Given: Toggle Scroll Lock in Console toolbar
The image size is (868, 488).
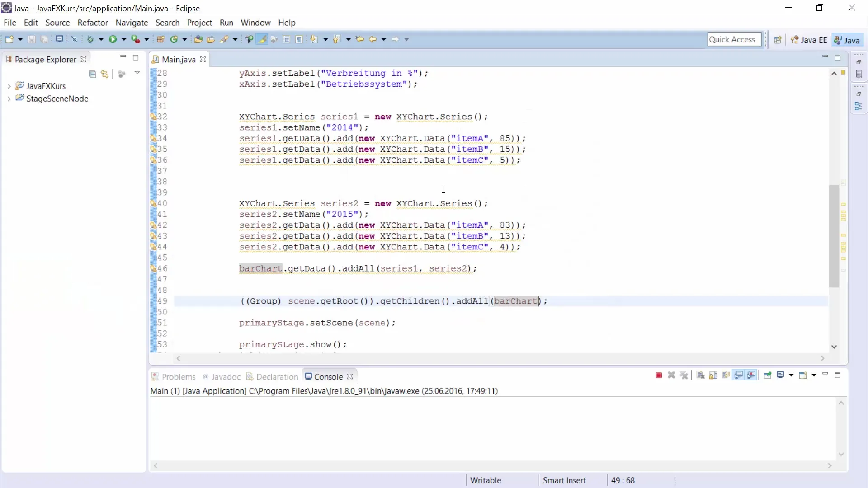Looking at the screenshot, I should [713, 375].
